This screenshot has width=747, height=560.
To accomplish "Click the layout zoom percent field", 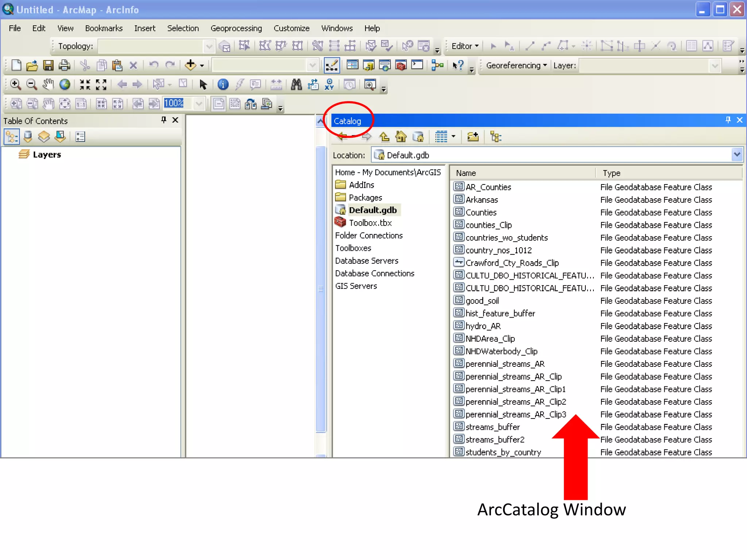I will coord(178,103).
